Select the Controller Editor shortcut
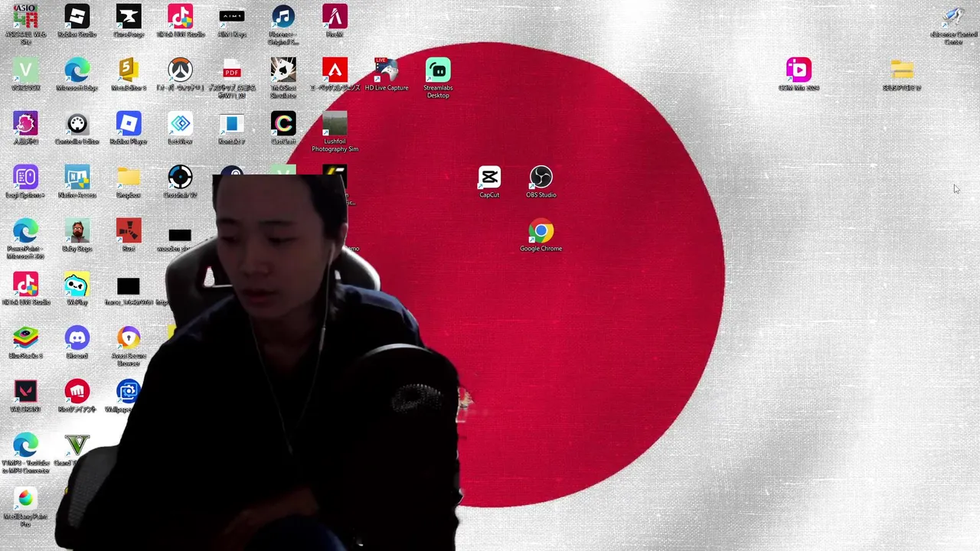This screenshot has height=551, width=980. coord(77,129)
